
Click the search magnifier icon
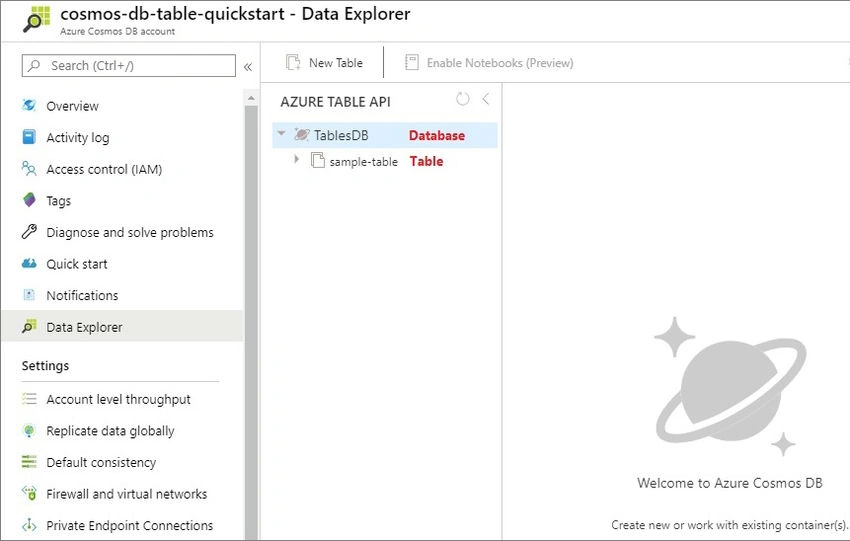34,66
